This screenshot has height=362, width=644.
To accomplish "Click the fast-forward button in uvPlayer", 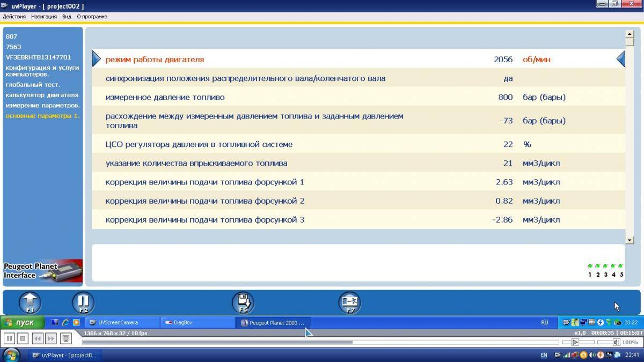I will 50,338.
